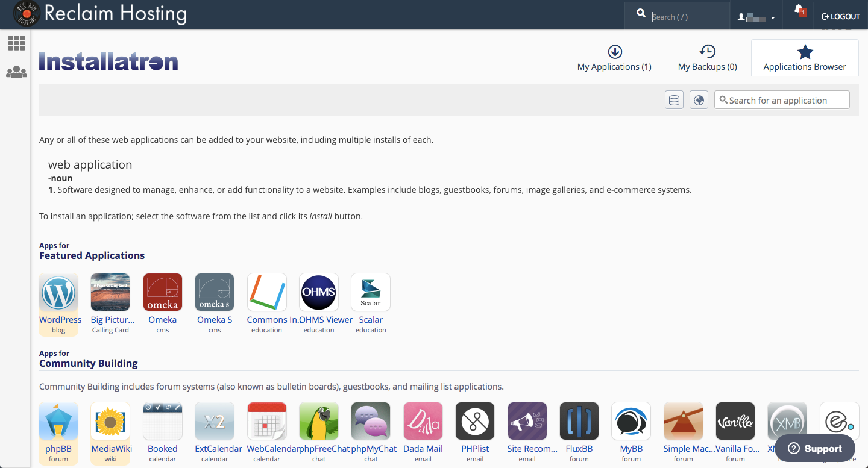Image resolution: width=868 pixels, height=468 pixels.
Task: Open the Vanilla Forums icon
Action: pyautogui.click(x=735, y=422)
